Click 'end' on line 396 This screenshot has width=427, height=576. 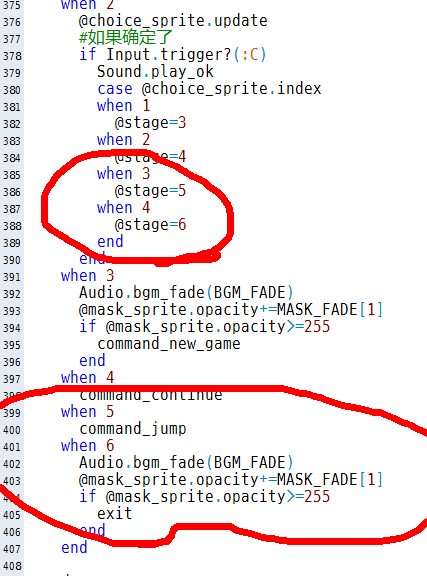tap(92, 361)
